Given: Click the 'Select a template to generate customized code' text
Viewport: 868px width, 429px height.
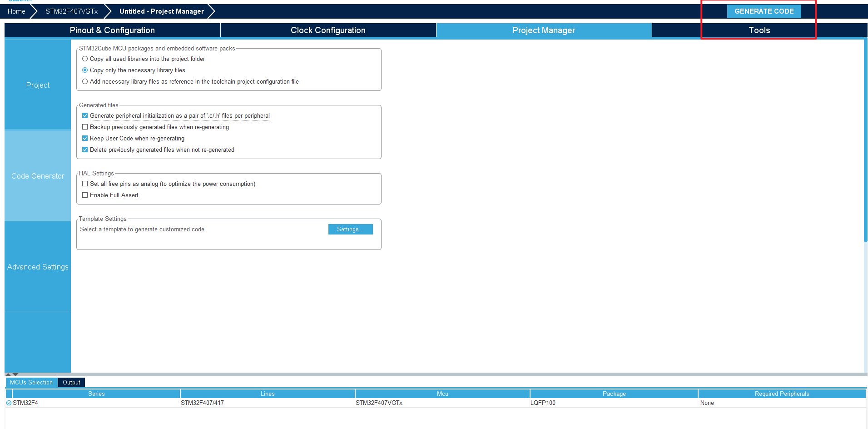Looking at the screenshot, I should (142, 229).
